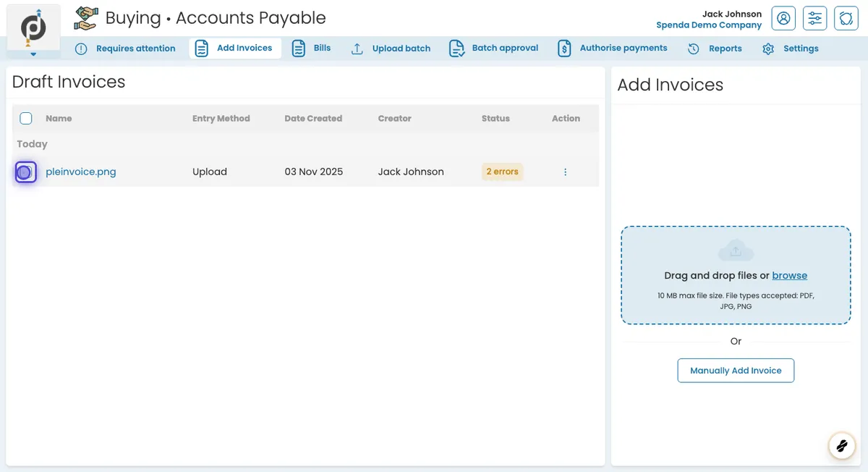
Task: Click the Buying handshake icon
Action: coord(86,18)
